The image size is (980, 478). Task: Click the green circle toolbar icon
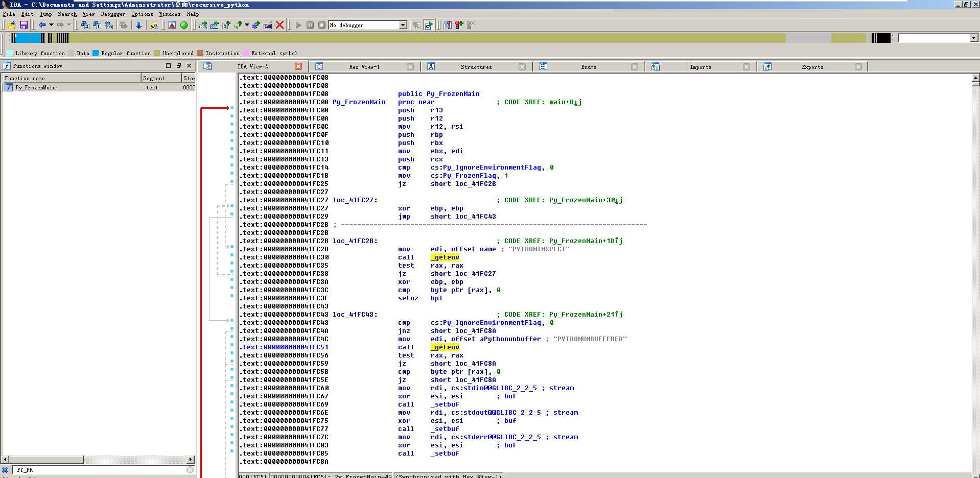tap(184, 25)
